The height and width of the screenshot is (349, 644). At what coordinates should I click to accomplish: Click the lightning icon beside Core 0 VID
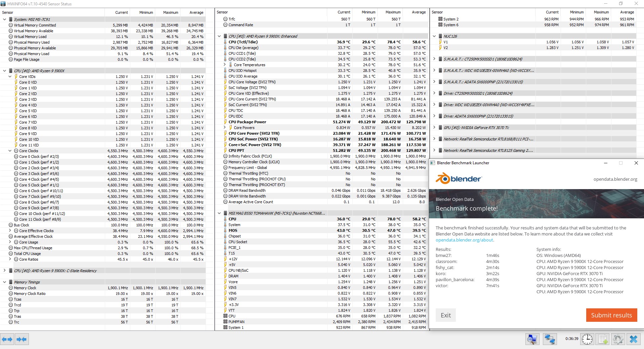16,82
